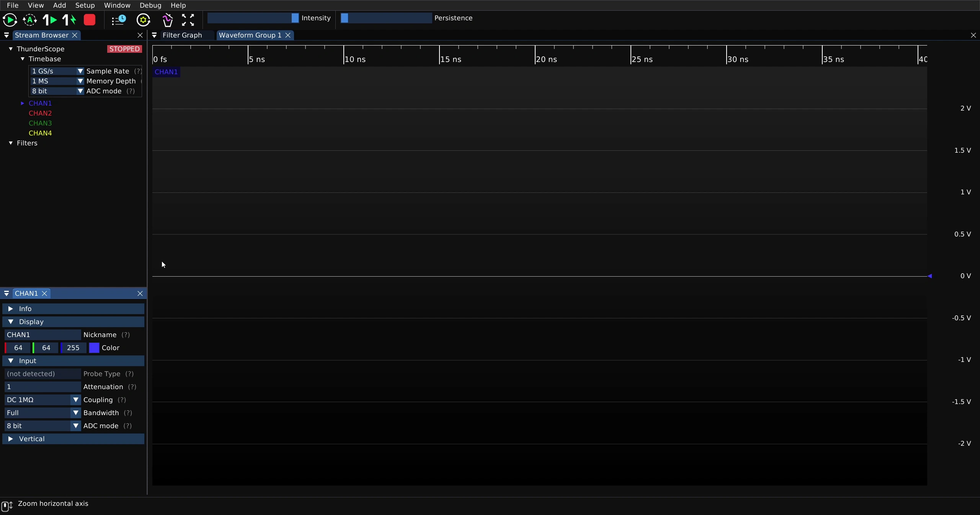The height and width of the screenshot is (515, 980).
Task: Expand the CHAN1 tree node
Action: tap(23, 103)
